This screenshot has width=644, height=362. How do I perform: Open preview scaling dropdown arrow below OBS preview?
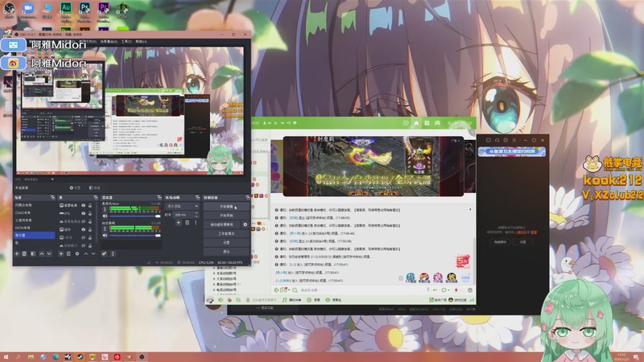pyautogui.click(x=52, y=179)
